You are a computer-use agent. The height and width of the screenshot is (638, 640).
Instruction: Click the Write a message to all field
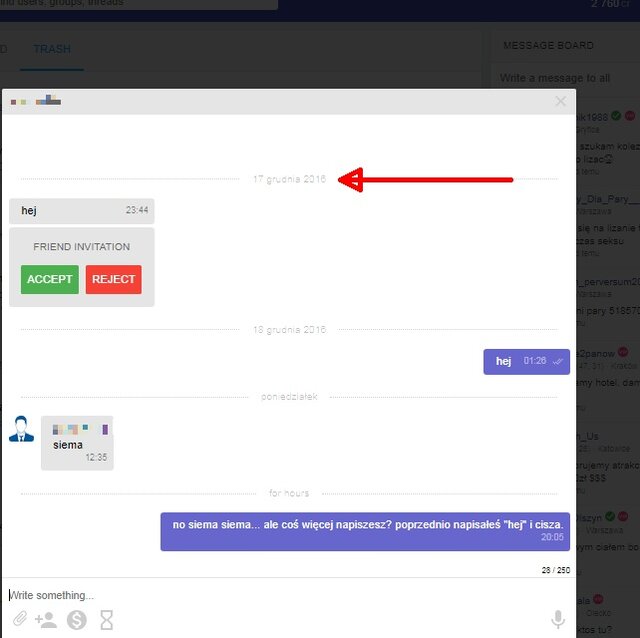point(565,78)
